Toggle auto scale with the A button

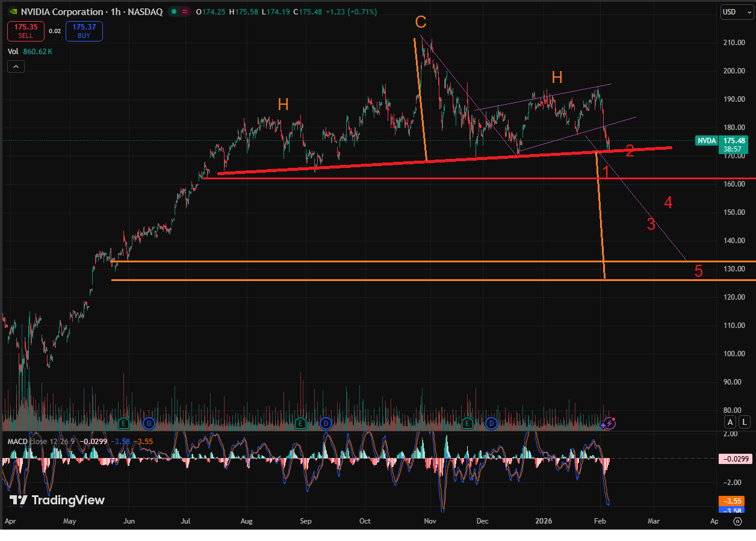(x=730, y=422)
